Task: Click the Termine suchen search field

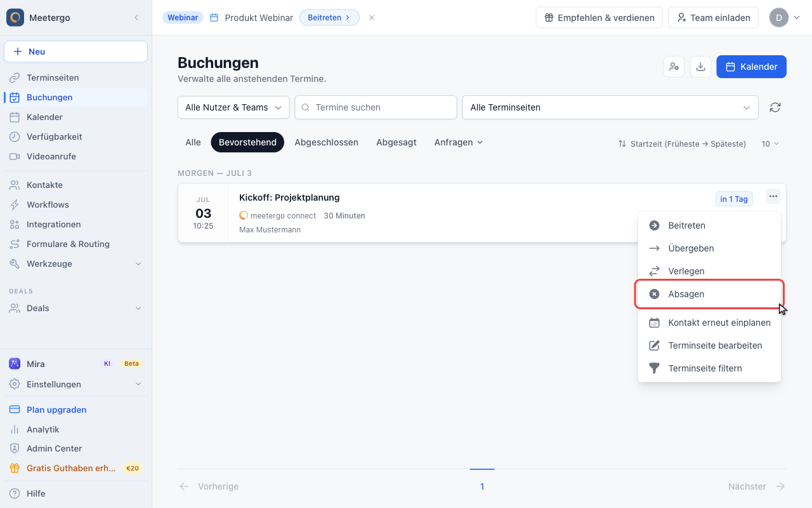Action: pyautogui.click(x=376, y=107)
